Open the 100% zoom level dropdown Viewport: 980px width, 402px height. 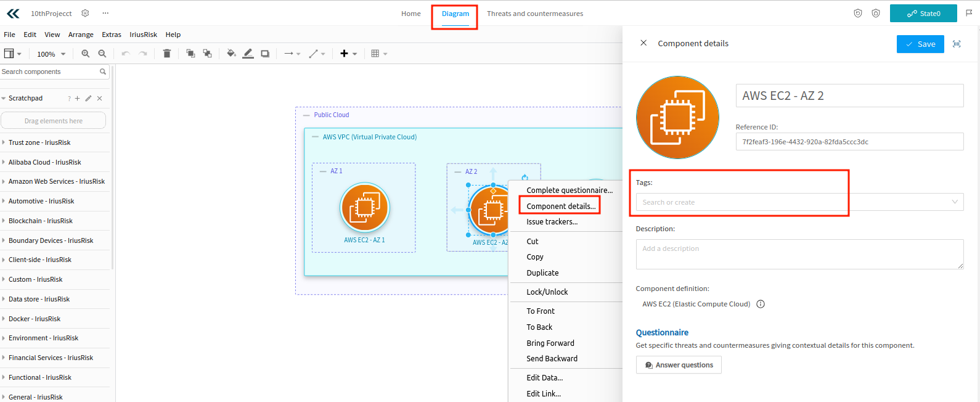(51, 54)
